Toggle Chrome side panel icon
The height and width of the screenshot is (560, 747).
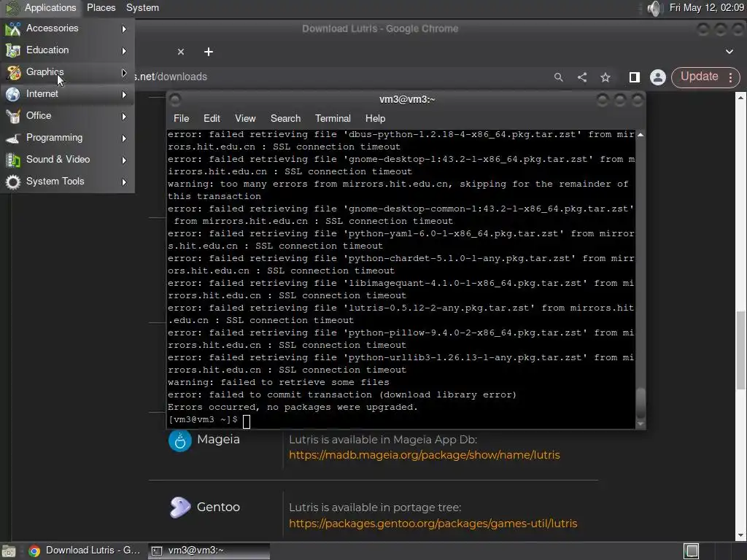pyautogui.click(x=635, y=77)
